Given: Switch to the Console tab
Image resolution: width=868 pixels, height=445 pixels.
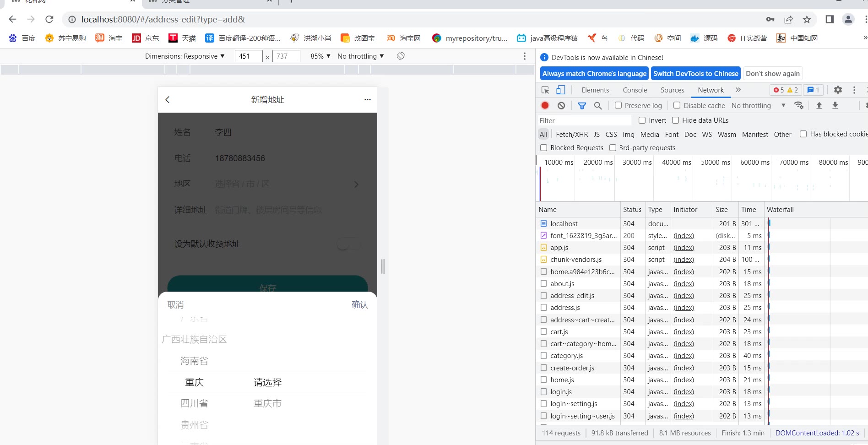Looking at the screenshot, I should pyautogui.click(x=635, y=90).
